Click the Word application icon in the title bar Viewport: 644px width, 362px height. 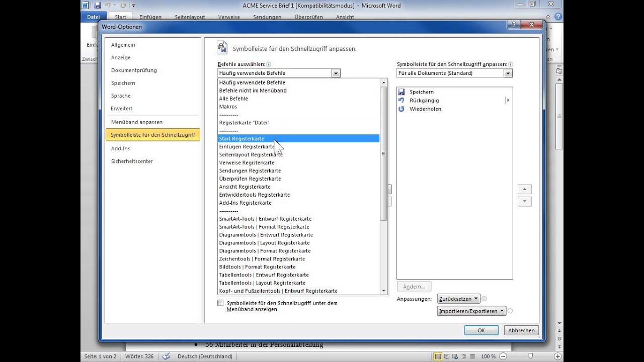click(85, 6)
